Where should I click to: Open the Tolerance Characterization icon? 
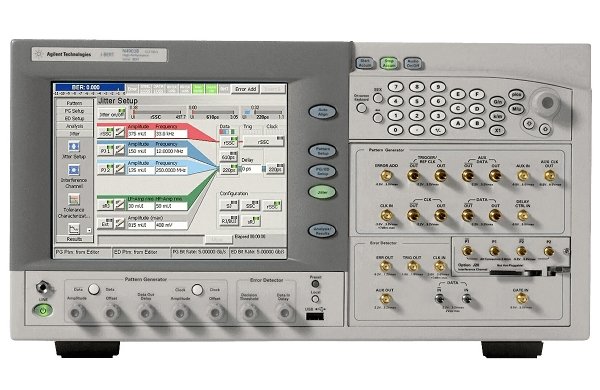pyautogui.click(x=74, y=199)
